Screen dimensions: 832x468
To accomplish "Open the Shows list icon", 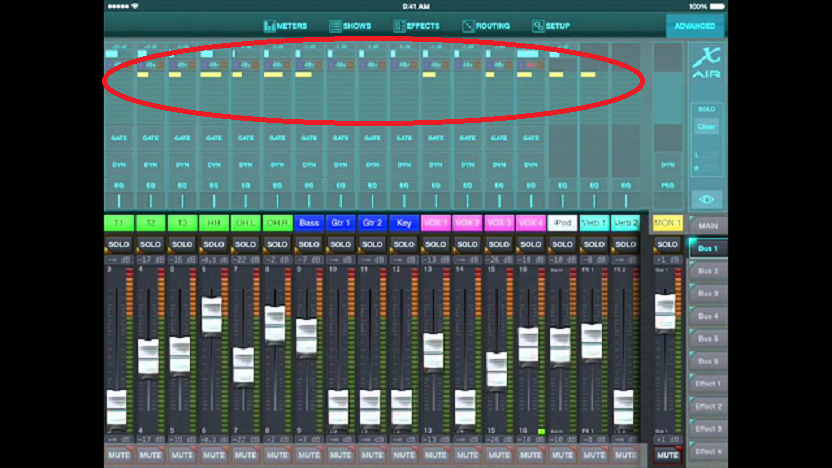I will [335, 26].
